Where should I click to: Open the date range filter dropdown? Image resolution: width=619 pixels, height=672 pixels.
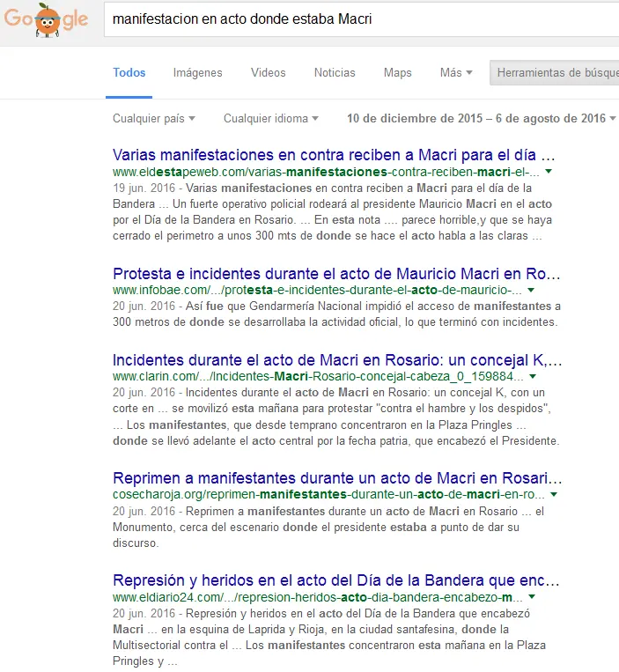click(x=482, y=118)
